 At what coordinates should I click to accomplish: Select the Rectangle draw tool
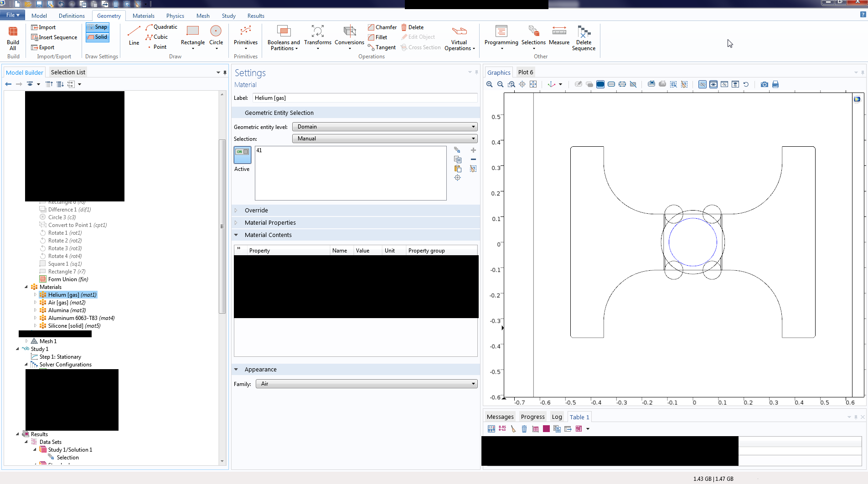[x=192, y=36]
